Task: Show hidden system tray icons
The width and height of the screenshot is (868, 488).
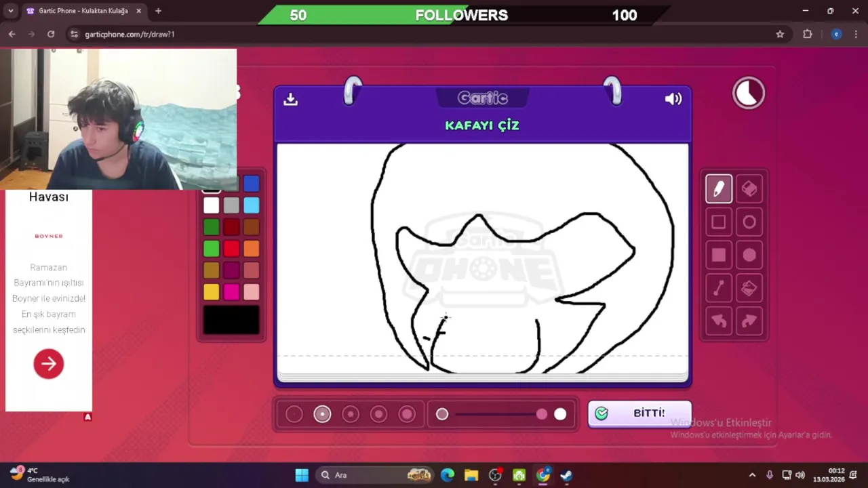Action: pos(752,475)
